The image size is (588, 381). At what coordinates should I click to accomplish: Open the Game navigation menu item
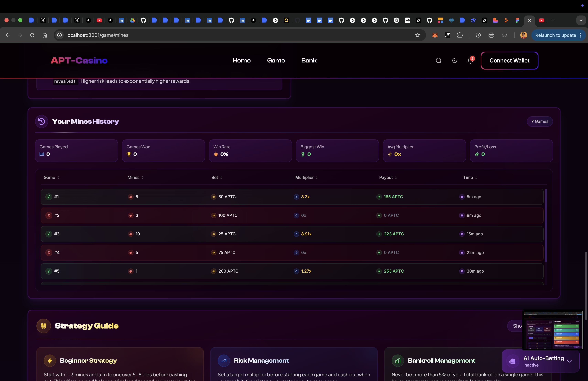pyautogui.click(x=276, y=61)
